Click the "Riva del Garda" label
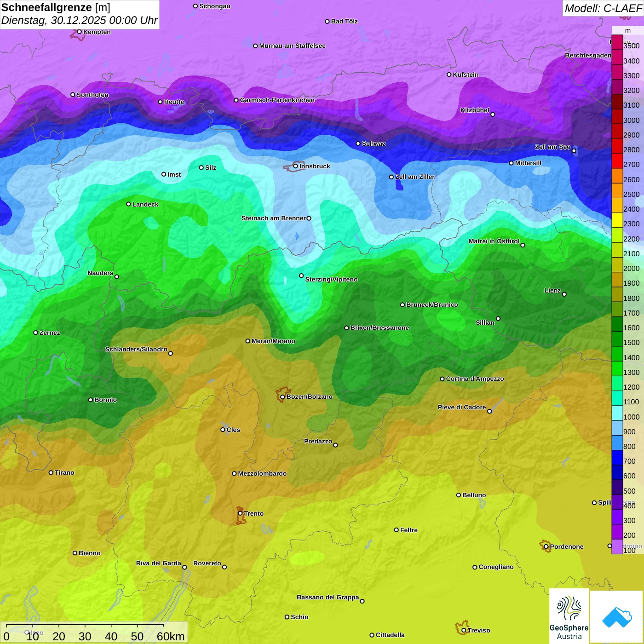This screenshot has width=644, height=644. [159, 563]
